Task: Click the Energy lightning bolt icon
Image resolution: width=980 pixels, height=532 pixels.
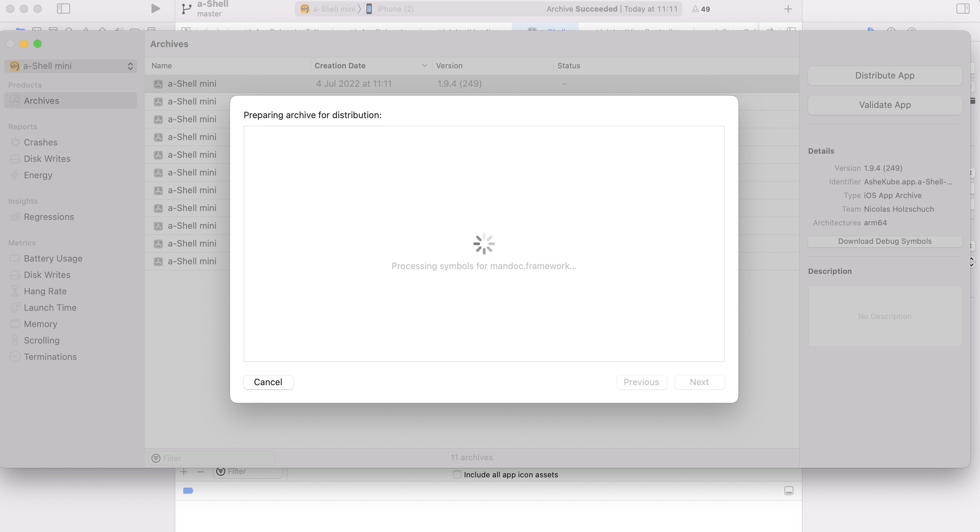Action: point(15,175)
